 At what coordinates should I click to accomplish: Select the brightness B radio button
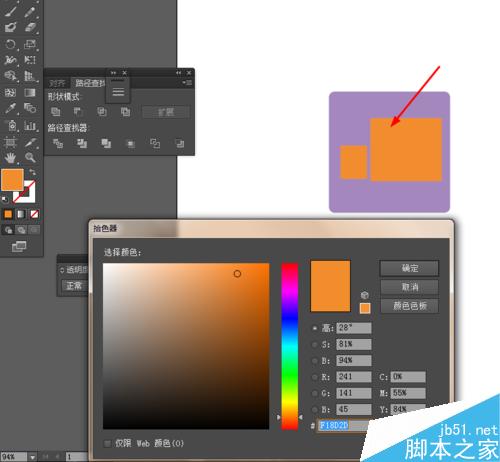click(x=314, y=361)
